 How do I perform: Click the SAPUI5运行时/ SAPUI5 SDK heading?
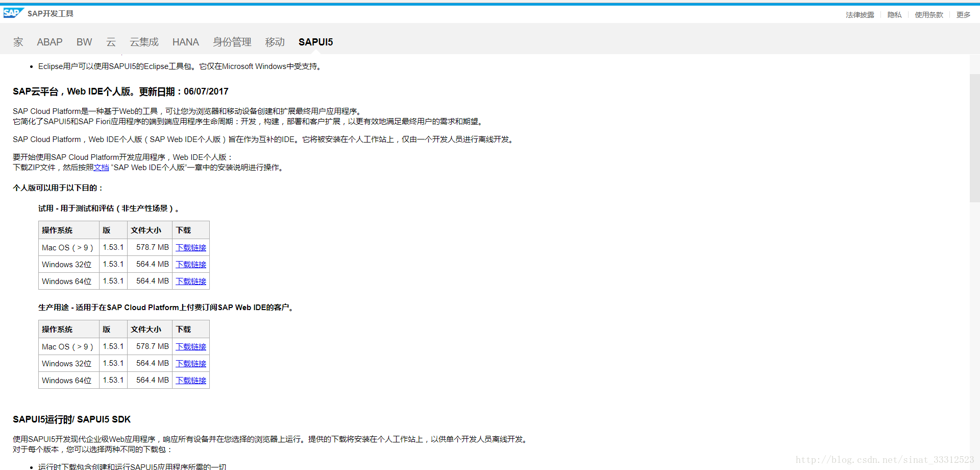pos(71,419)
